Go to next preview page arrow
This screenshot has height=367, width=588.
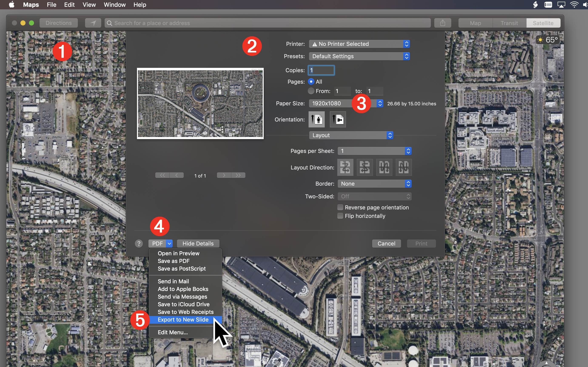tap(224, 175)
